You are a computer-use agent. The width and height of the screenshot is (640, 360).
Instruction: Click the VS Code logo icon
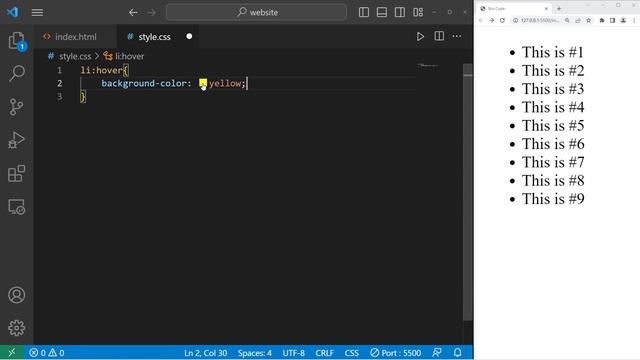pos(12,12)
